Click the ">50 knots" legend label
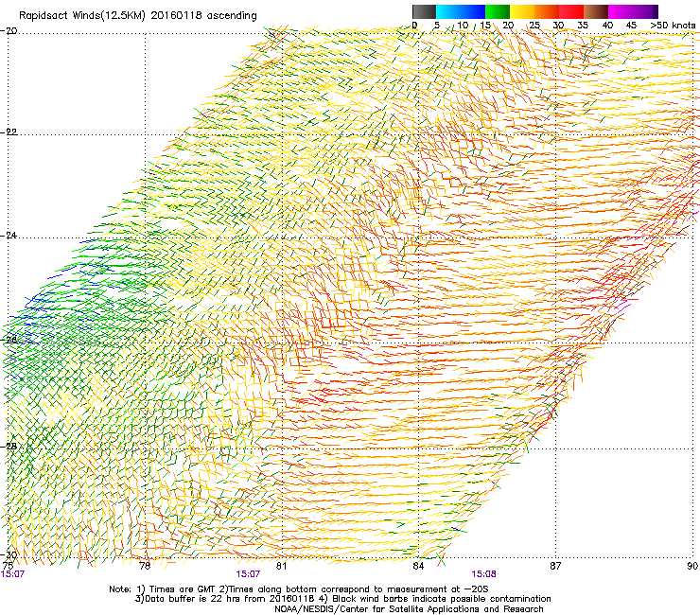Screen dimensions: 700x615 pyautogui.click(x=673, y=26)
